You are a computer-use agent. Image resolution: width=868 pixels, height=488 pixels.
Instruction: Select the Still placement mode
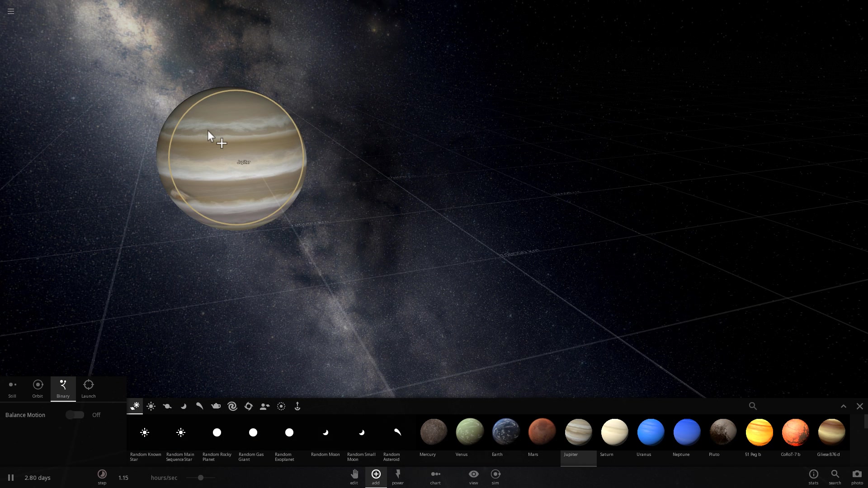[x=12, y=389]
